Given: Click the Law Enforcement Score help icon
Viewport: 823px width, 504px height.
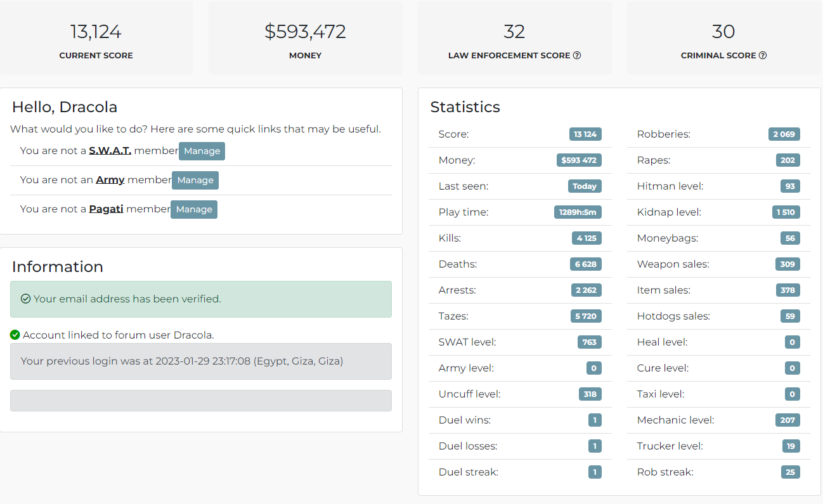Looking at the screenshot, I should click(577, 55).
